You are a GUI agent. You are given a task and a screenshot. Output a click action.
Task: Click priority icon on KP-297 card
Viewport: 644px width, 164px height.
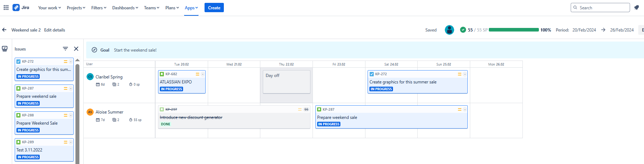pos(300,110)
